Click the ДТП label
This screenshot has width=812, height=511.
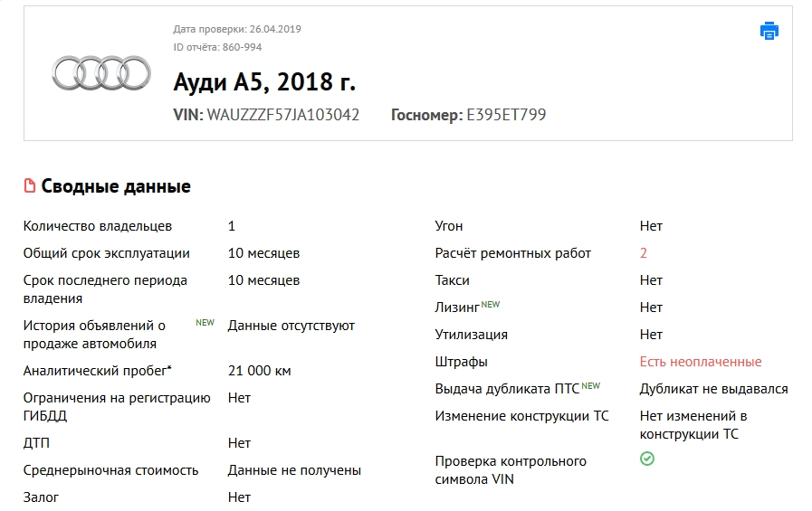click(36, 443)
